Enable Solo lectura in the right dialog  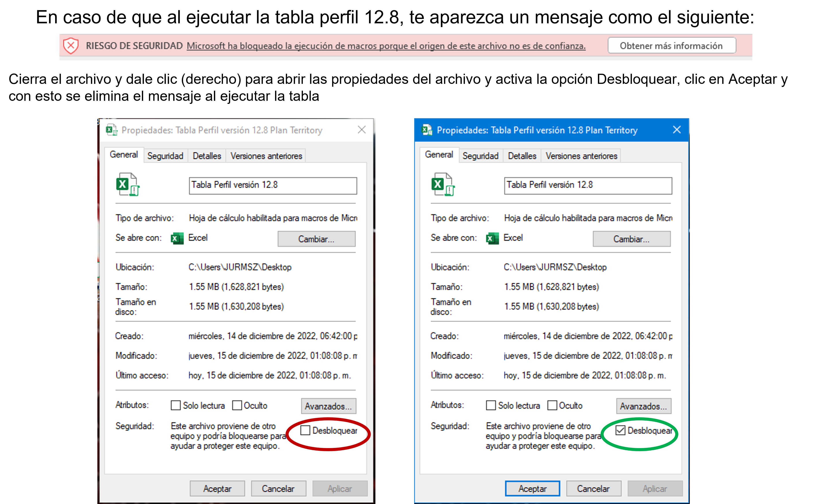[x=491, y=405]
